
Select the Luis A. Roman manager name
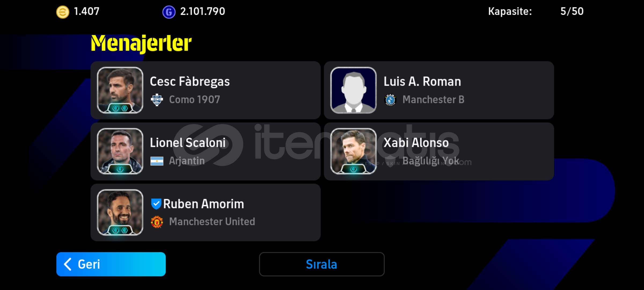[422, 82]
